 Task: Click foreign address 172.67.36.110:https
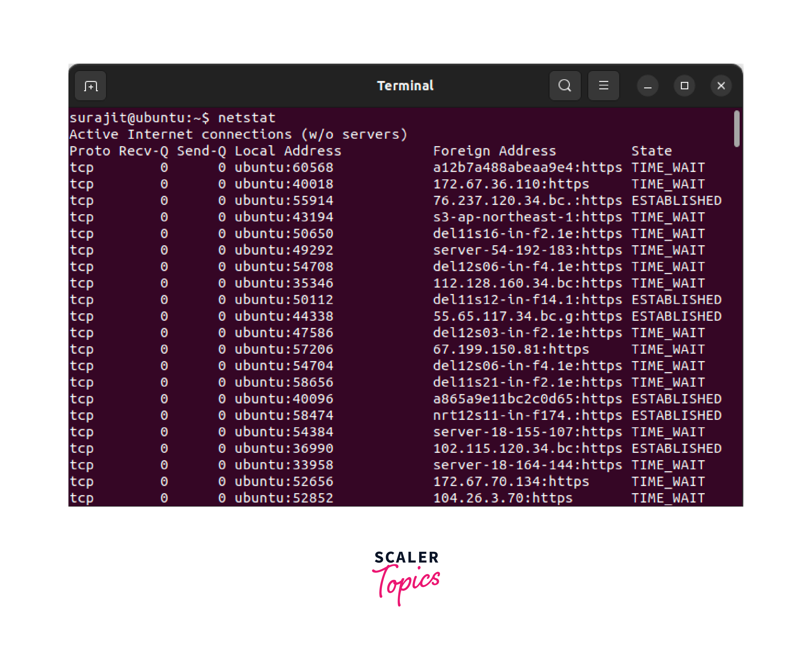(511, 184)
